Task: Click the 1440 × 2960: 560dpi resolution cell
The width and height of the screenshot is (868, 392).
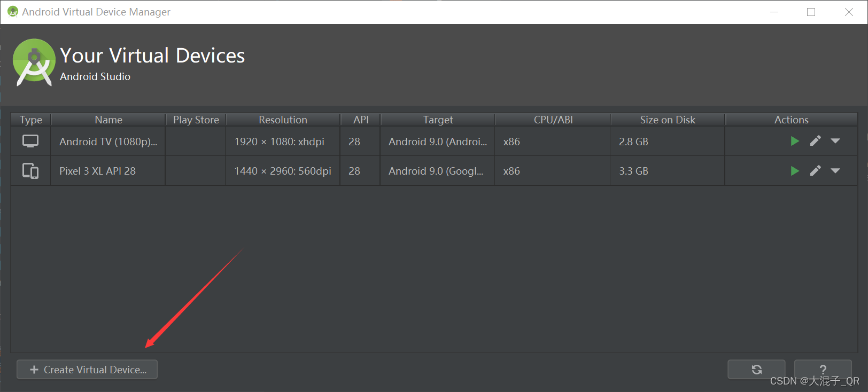Action: coord(283,171)
